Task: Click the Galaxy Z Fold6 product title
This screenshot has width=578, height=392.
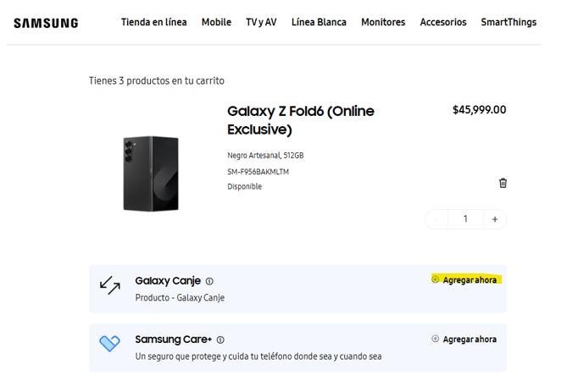Action: pos(300,120)
